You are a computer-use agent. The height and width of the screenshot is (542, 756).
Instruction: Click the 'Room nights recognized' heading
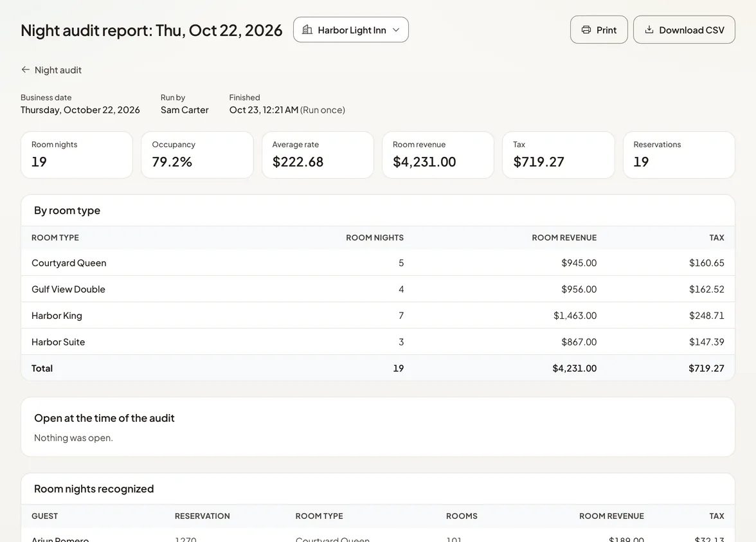94,489
